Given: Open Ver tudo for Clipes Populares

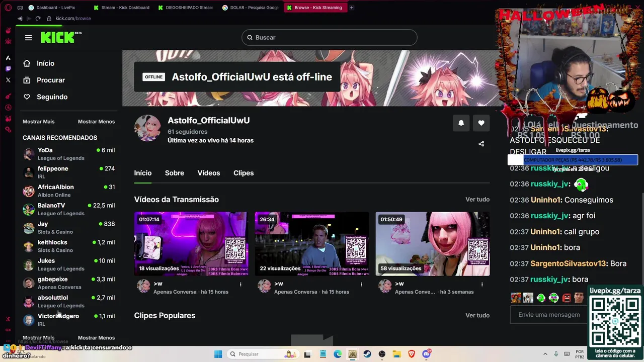Looking at the screenshot, I should 477,315.
